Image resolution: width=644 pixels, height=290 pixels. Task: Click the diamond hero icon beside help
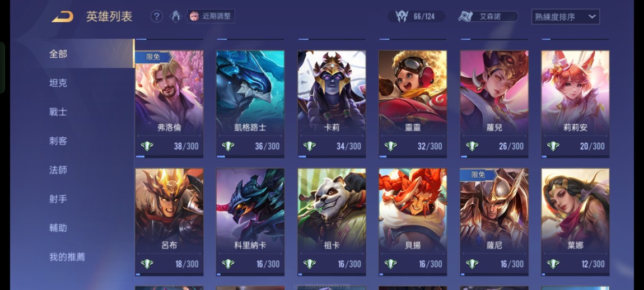click(176, 16)
